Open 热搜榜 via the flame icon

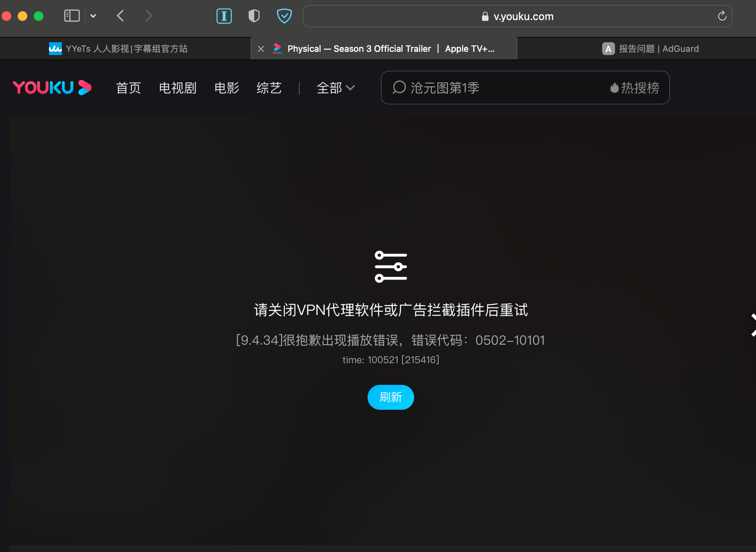click(x=634, y=88)
